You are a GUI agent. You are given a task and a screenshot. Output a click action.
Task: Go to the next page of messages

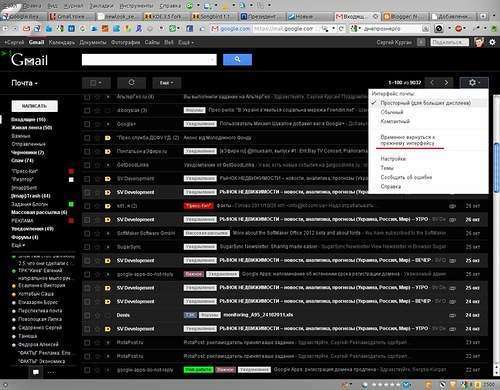[446, 82]
